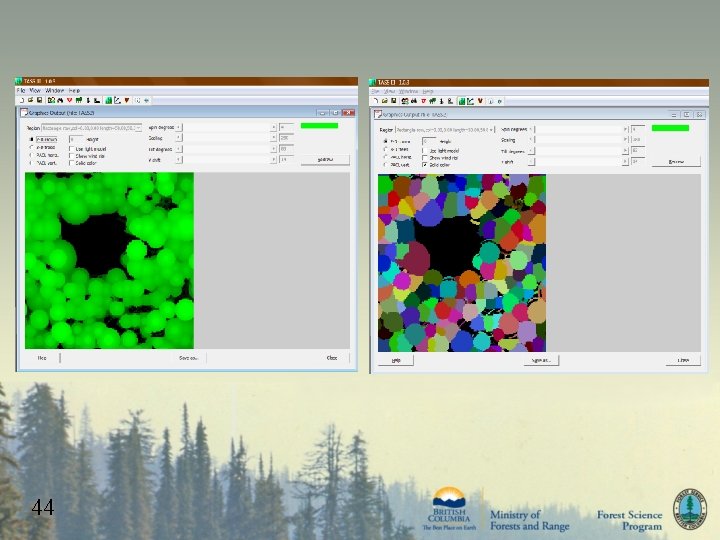Viewport: 720px width, 540px height.
Task: Click X shift right arrow in right window
Action: pos(625,162)
